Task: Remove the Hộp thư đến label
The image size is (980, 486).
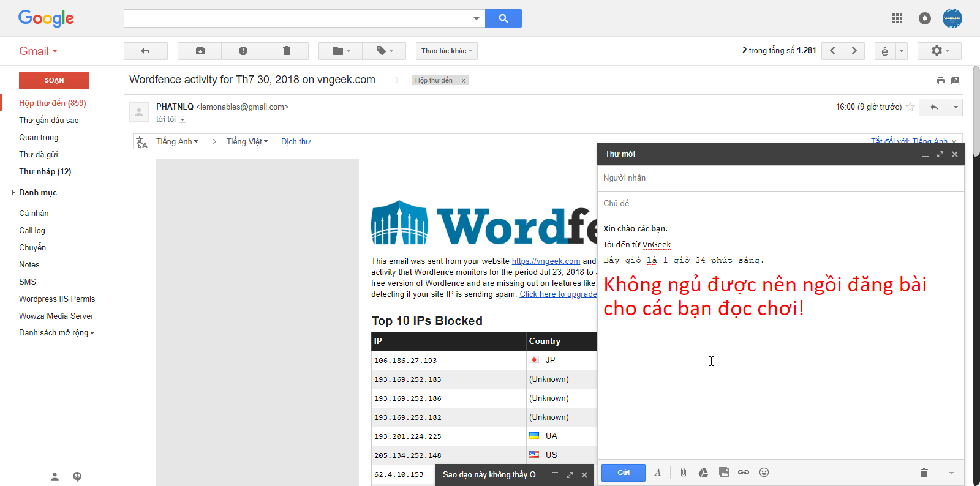Action: click(x=463, y=81)
